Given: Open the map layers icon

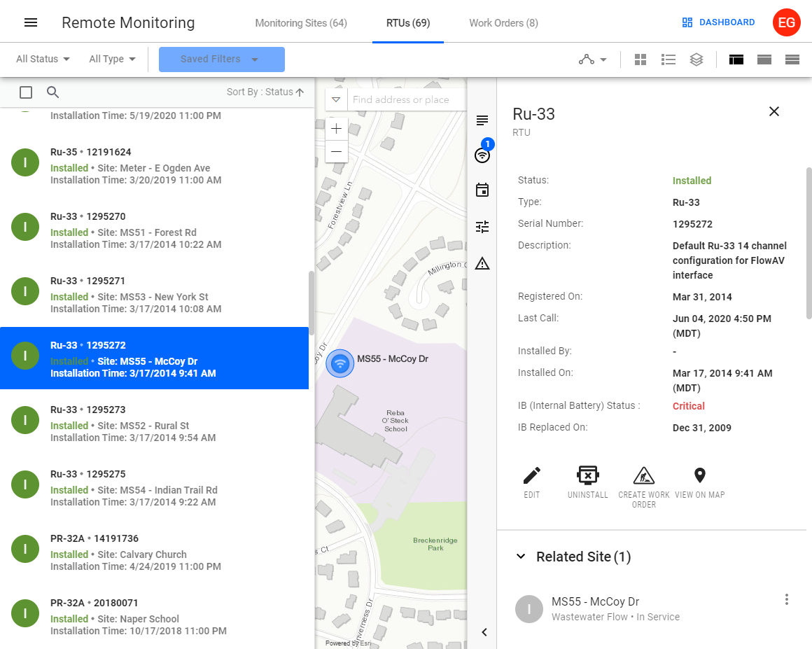Looking at the screenshot, I should [x=696, y=60].
